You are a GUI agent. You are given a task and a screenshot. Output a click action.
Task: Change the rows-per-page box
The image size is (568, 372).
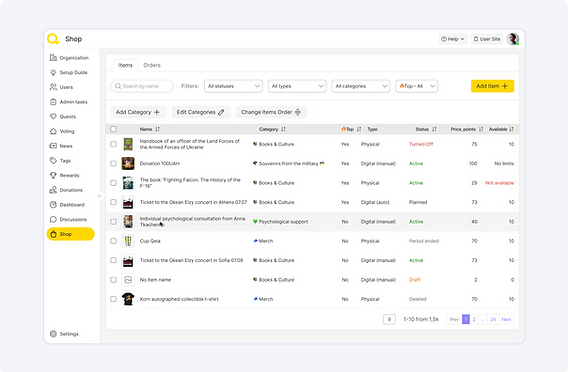(389, 319)
